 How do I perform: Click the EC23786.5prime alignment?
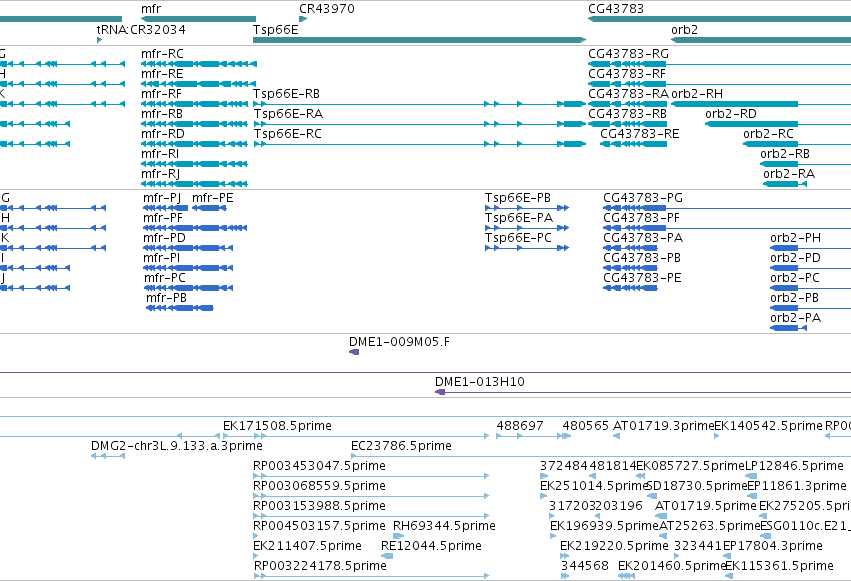[601, 456]
